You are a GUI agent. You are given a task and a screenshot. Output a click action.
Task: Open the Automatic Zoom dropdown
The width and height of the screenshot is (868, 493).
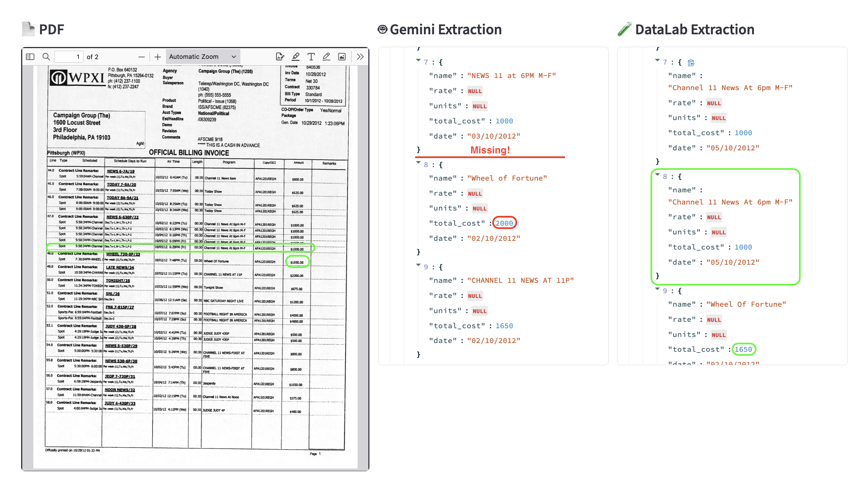click(202, 56)
